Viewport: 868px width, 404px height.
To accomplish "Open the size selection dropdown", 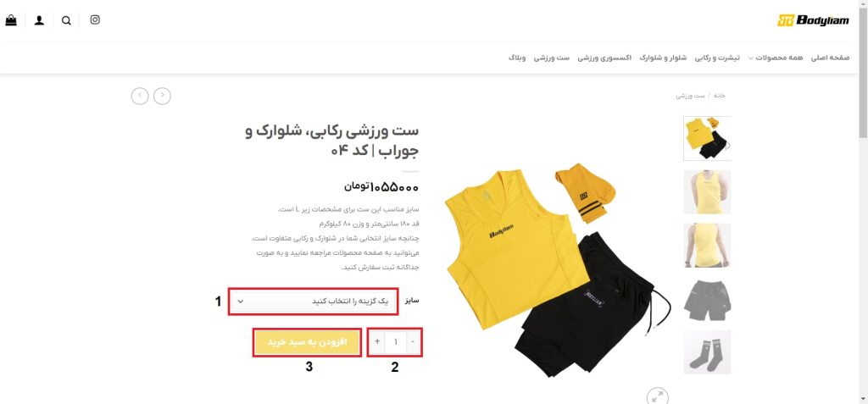I will click(314, 301).
